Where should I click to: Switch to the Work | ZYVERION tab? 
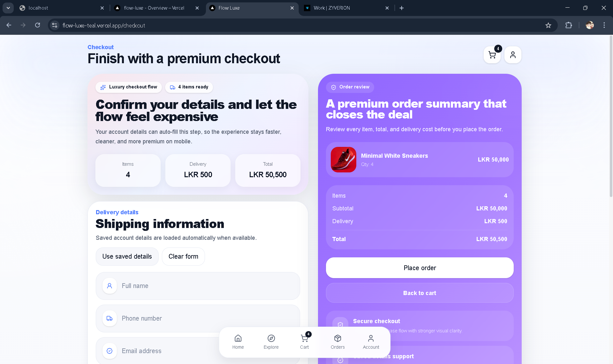point(332,8)
